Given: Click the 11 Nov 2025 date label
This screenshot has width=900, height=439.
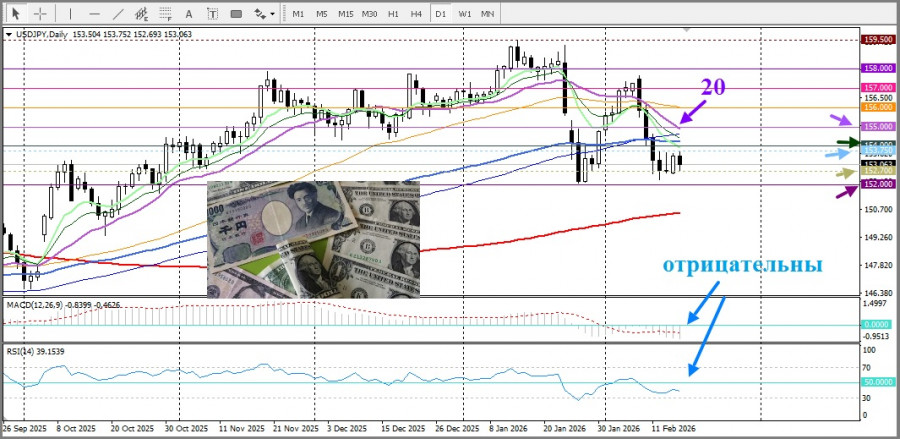Looking at the screenshot, I should point(242,429).
